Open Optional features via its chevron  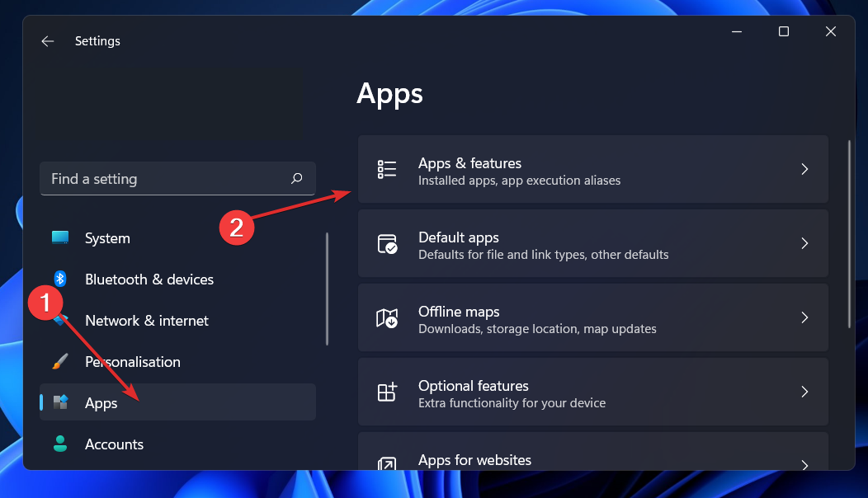804,392
